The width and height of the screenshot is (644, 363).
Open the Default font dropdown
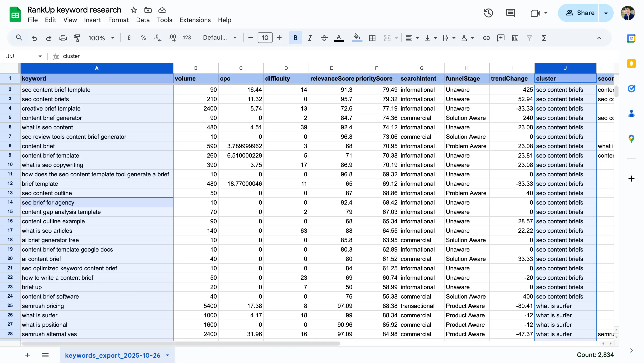pyautogui.click(x=220, y=38)
